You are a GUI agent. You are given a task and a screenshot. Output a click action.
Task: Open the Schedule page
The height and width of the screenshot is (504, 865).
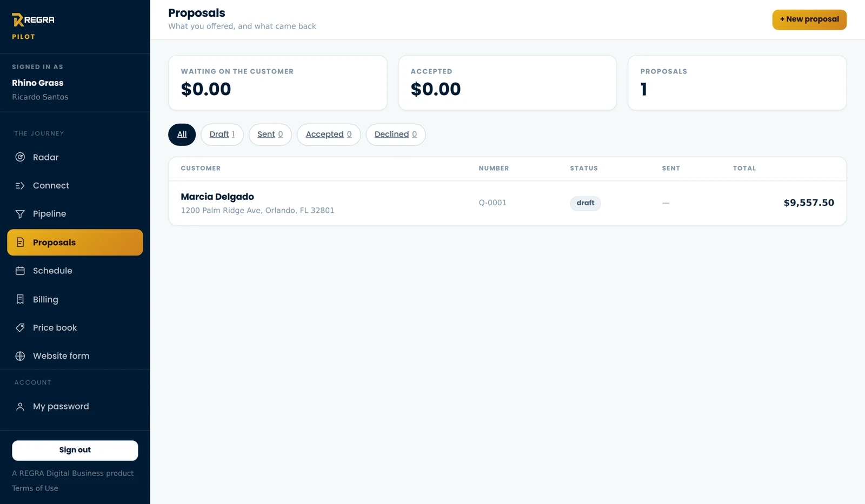pos(75,271)
